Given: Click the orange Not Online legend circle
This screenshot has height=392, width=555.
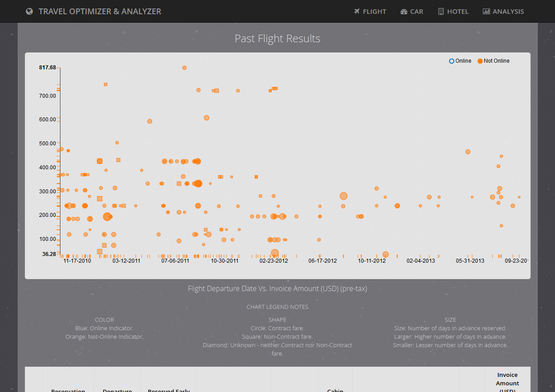Looking at the screenshot, I should tap(480, 61).
